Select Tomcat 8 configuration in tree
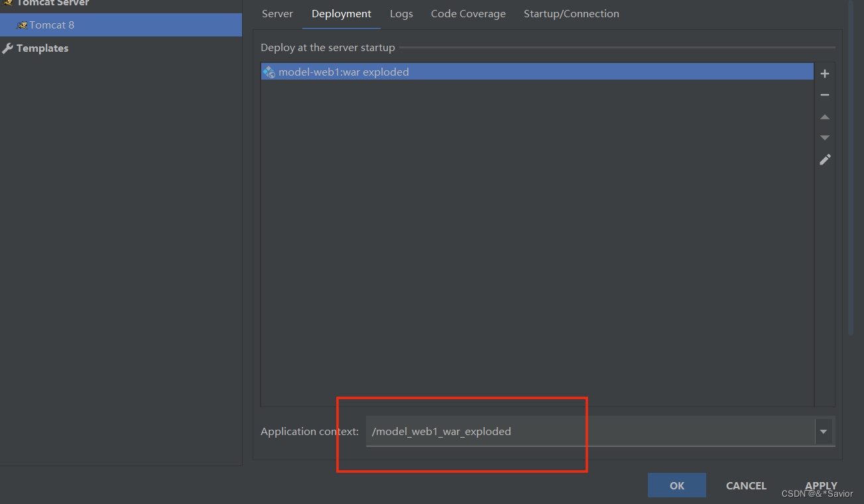The height and width of the screenshot is (504, 864). click(121, 25)
